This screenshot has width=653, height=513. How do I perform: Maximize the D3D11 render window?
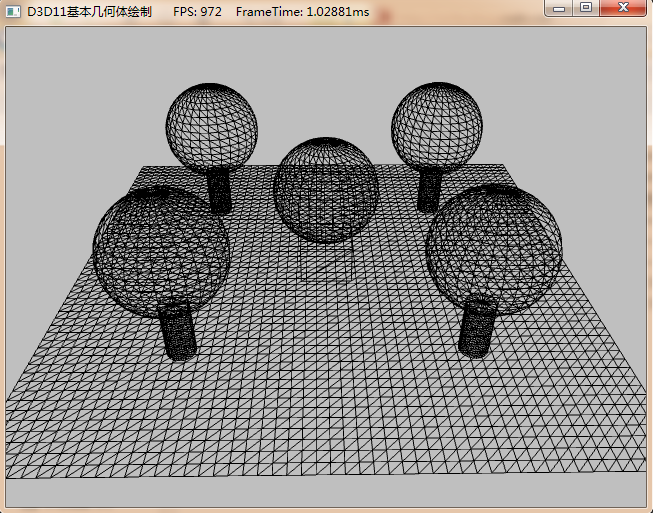pos(586,8)
